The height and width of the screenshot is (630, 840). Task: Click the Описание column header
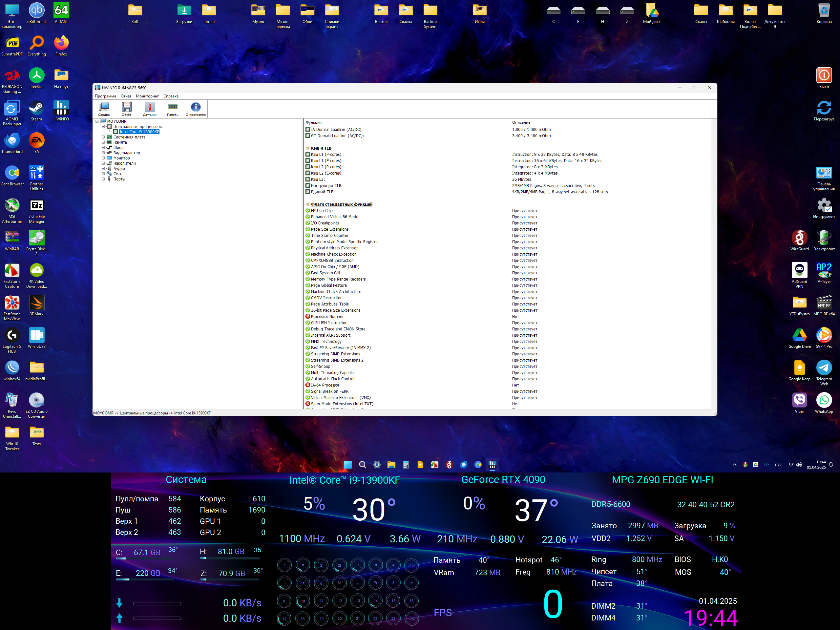[x=521, y=122]
